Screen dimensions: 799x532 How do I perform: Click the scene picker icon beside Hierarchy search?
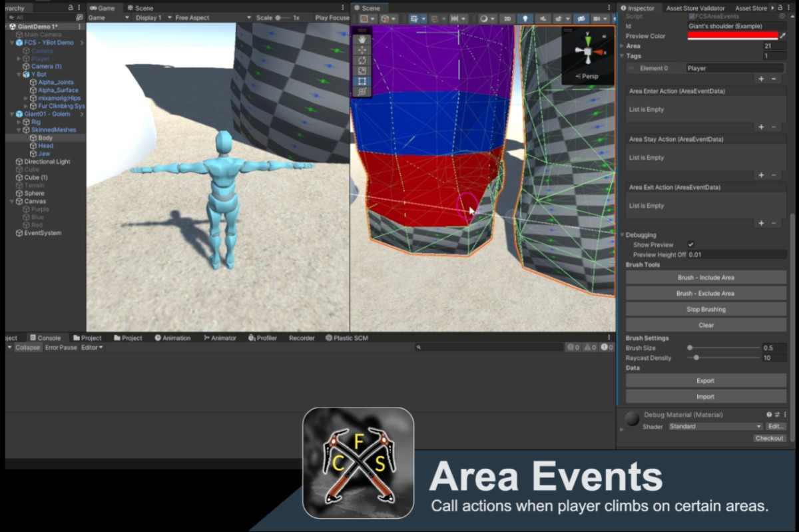(79, 17)
